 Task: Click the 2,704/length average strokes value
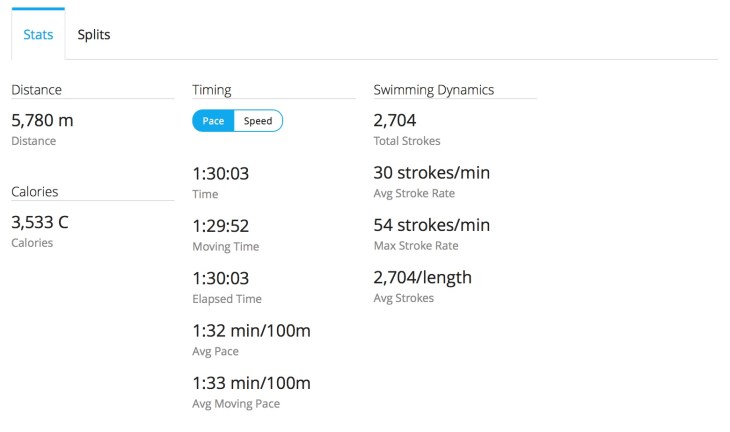tap(422, 277)
